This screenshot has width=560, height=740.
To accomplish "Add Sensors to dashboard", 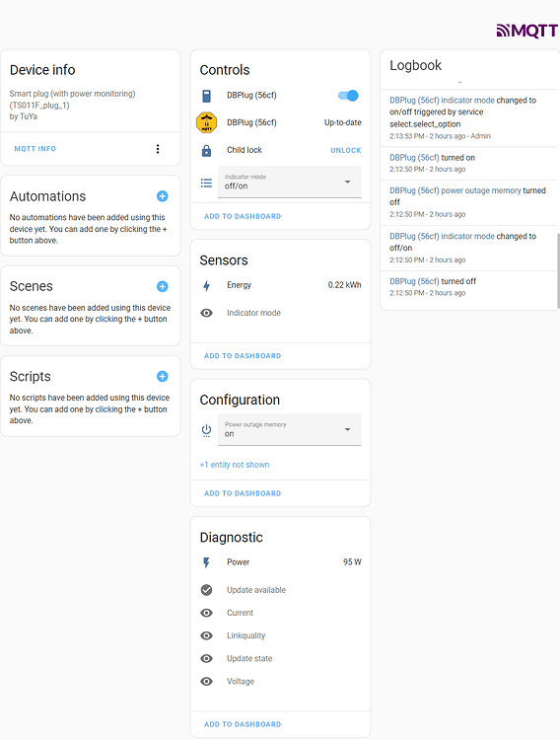I will click(243, 356).
